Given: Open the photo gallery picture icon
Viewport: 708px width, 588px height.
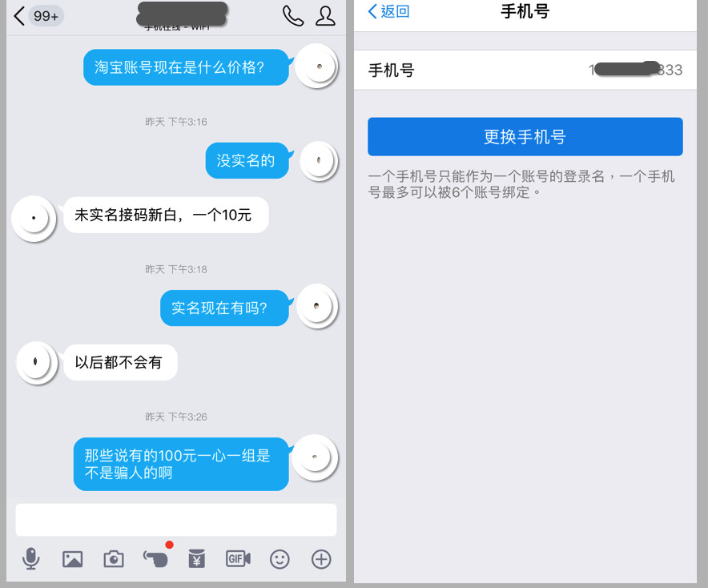Looking at the screenshot, I should pyautogui.click(x=72, y=559).
